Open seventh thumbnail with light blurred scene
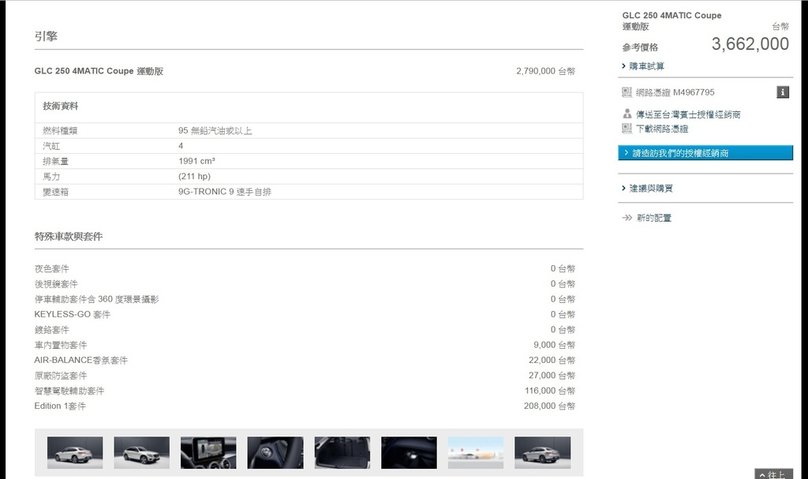 [476, 453]
